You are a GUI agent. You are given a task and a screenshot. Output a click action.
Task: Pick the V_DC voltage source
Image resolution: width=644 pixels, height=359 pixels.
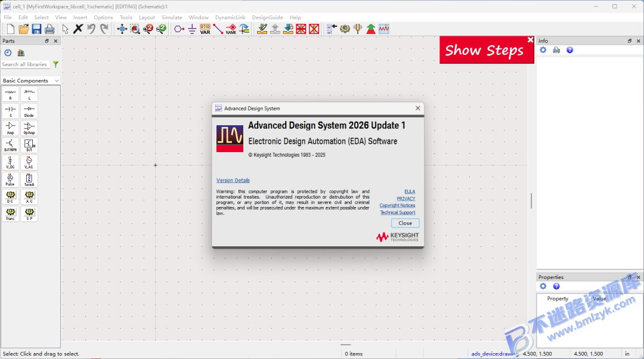point(10,163)
